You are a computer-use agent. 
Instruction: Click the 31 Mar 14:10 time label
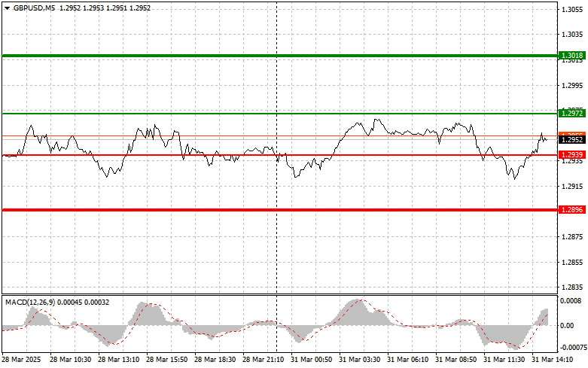click(553, 360)
